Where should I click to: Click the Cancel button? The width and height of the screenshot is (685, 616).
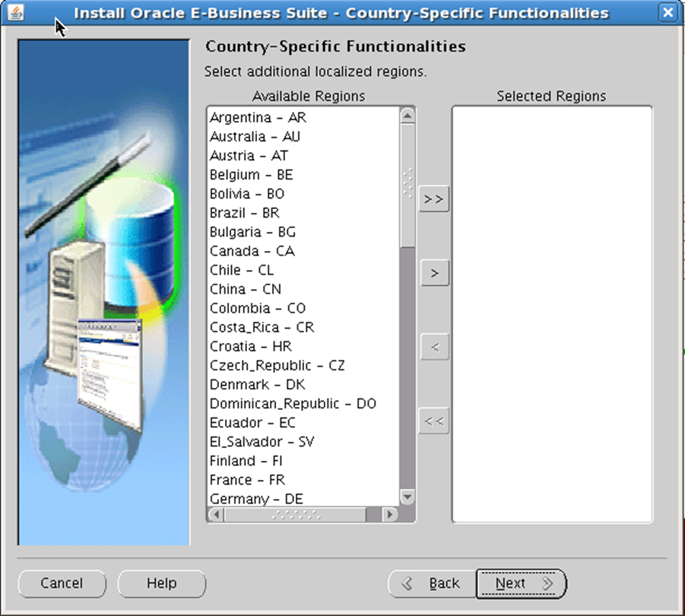pos(62,583)
